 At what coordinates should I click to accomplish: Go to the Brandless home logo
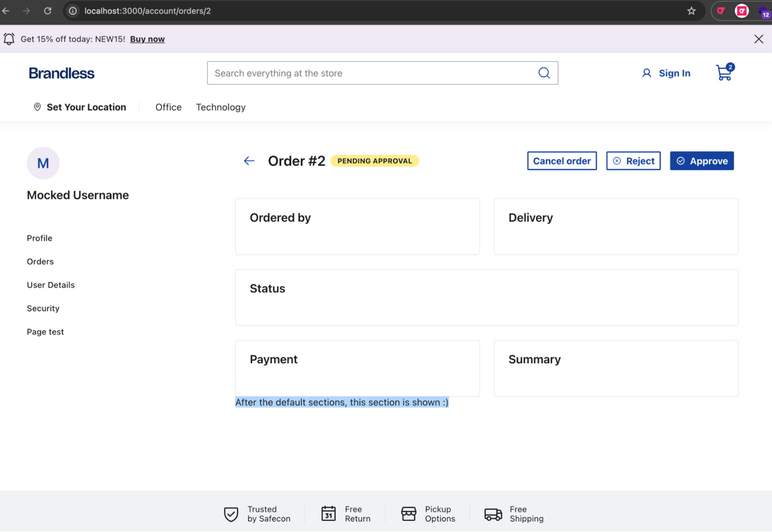pyautogui.click(x=61, y=73)
